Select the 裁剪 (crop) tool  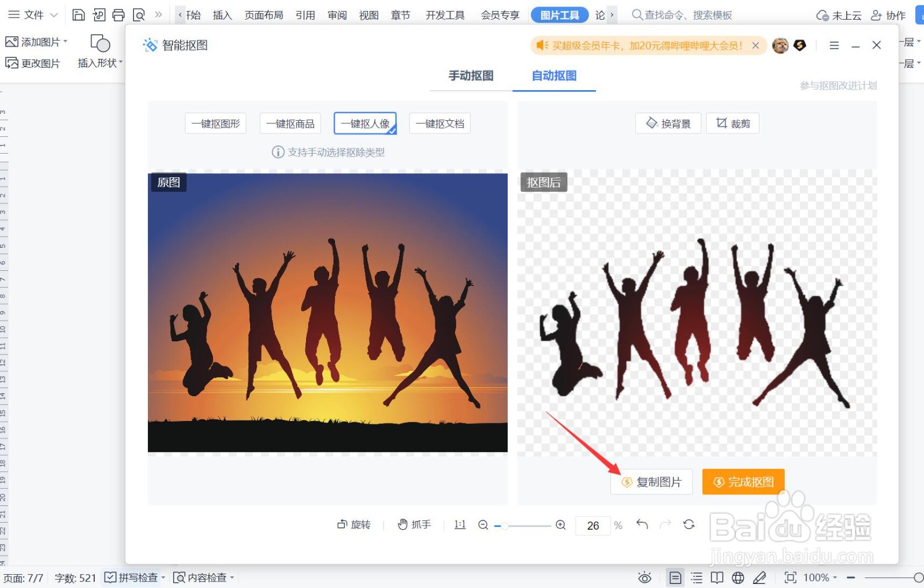pyautogui.click(x=732, y=123)
